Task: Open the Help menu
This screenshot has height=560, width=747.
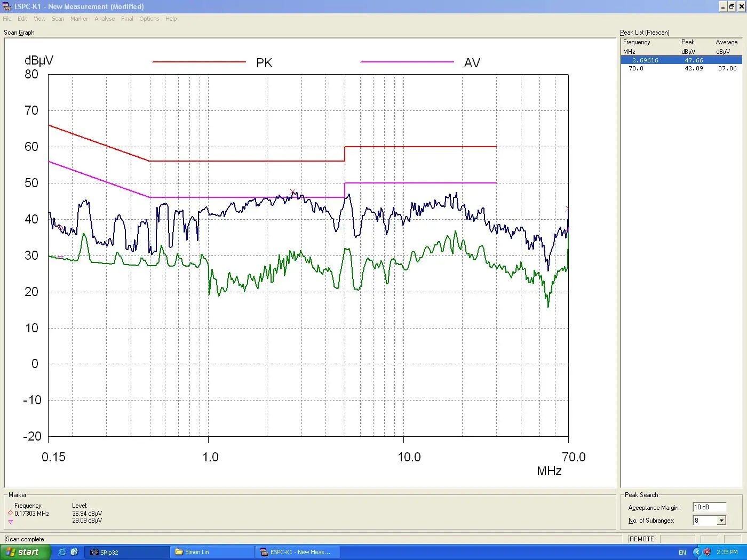Action: coord(171,19)
